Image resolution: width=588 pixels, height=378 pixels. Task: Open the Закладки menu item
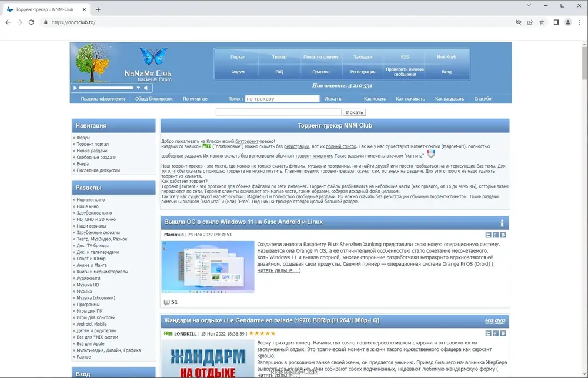pos(363,57)
